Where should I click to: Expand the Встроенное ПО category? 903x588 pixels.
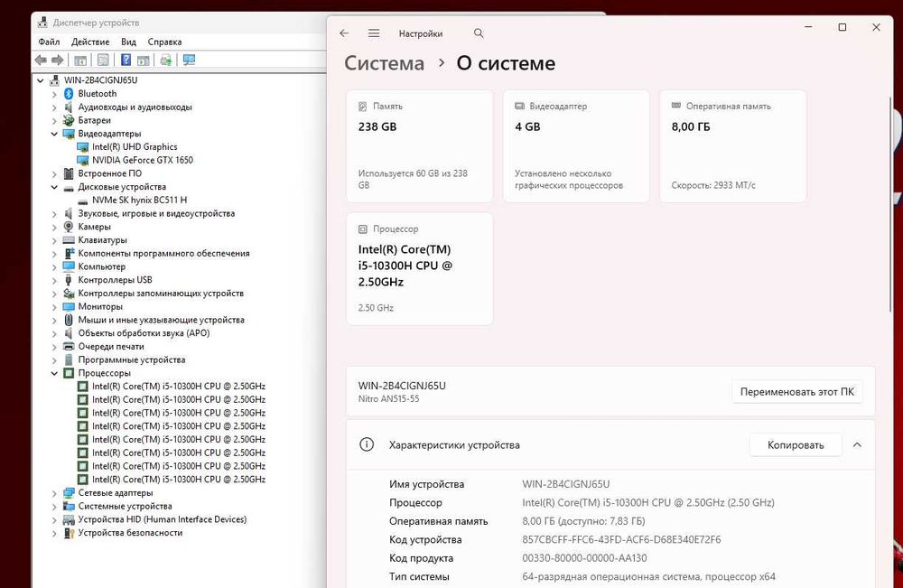pyautogui.click(x=54, y=174)
